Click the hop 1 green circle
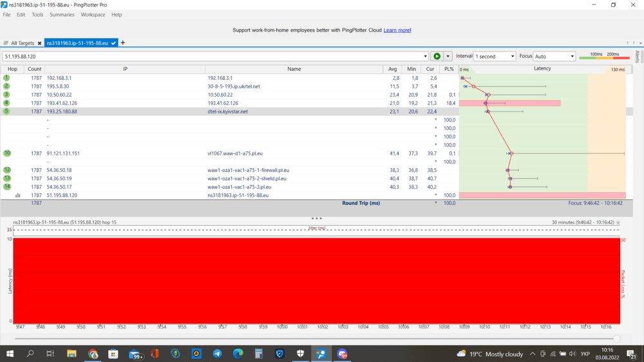The width and height of the screenshot is (644, 362). (6, 78)
